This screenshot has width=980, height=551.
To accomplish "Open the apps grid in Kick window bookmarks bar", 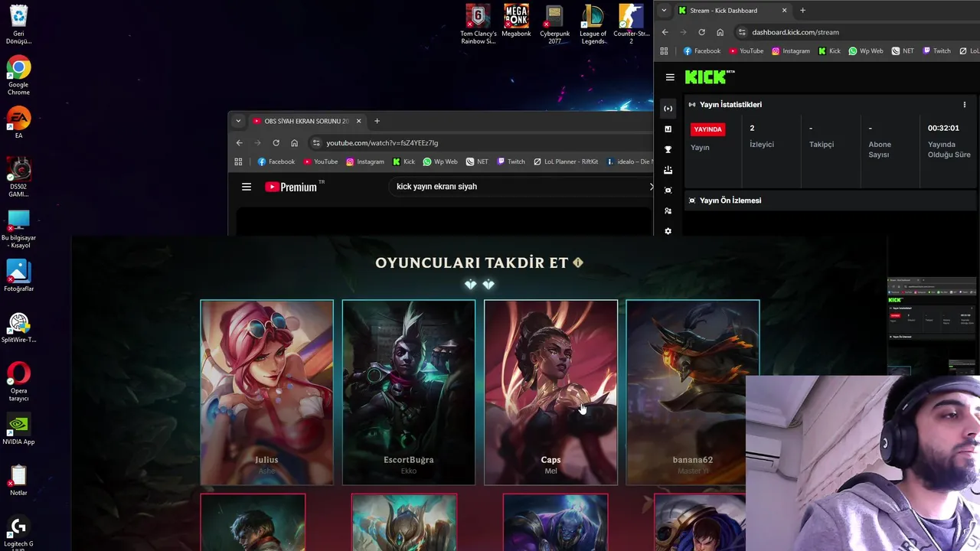I will click(664, 51).
